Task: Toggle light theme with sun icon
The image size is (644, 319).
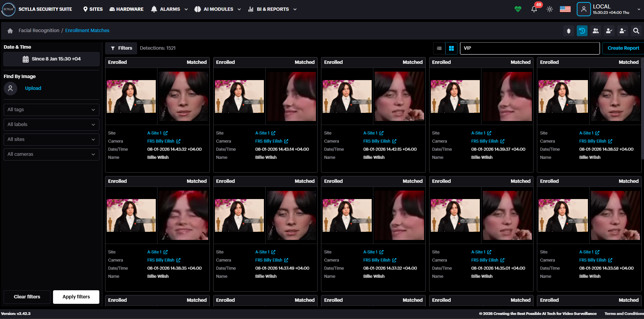Action: (550, 9)
